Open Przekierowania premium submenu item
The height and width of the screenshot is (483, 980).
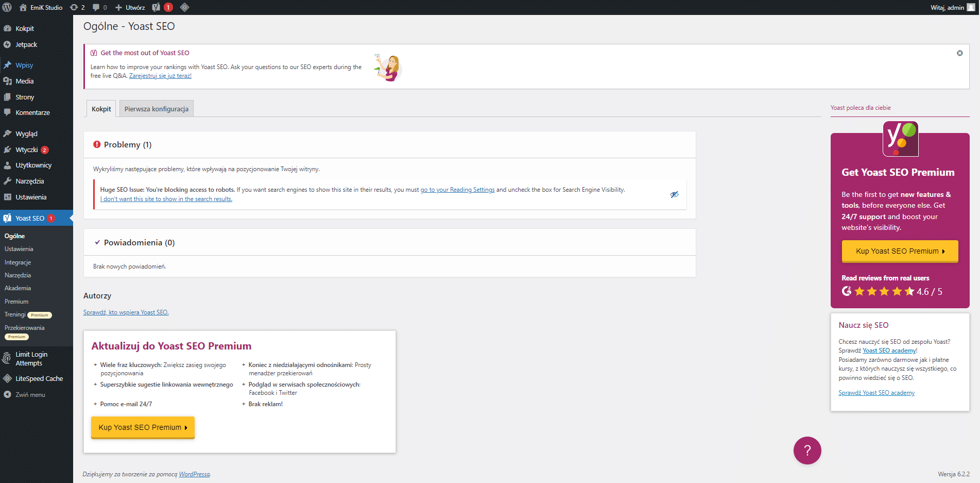(25, 332)
